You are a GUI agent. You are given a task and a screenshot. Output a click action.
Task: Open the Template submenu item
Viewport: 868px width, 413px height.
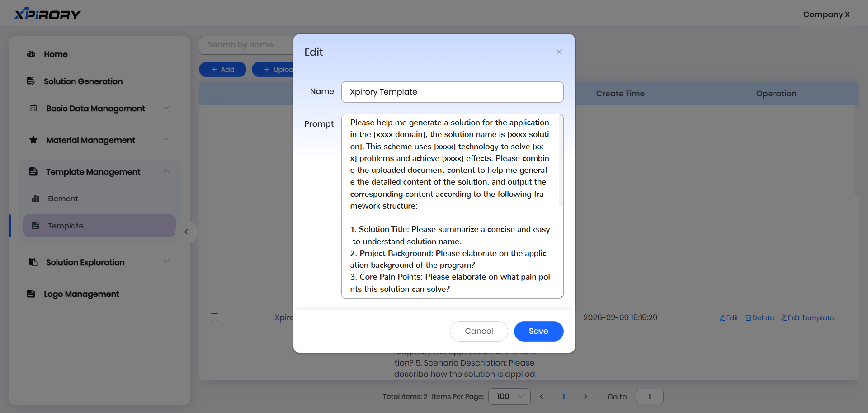click(66, 226)
